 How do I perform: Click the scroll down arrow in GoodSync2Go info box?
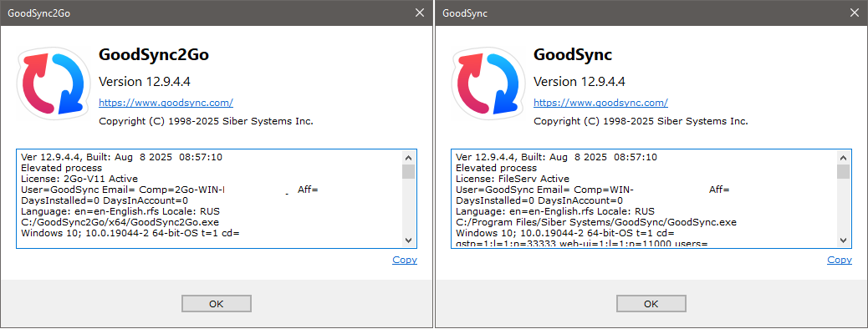(x=409, y=240)
